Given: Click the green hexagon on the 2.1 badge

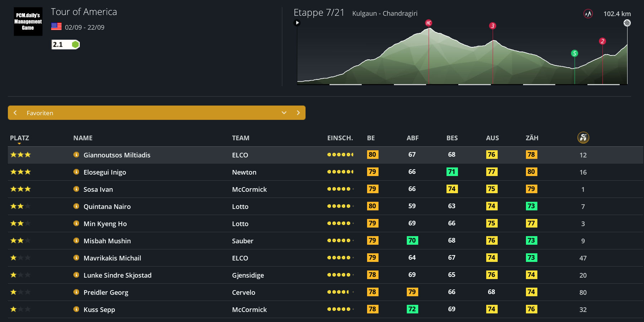Looking at the screenshot, I should 75,44.
